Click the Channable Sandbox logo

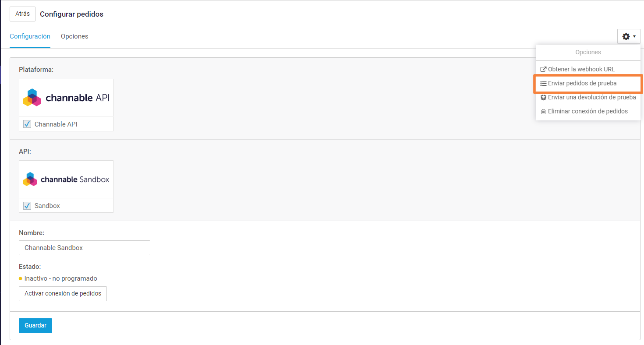tap(66, 179)
